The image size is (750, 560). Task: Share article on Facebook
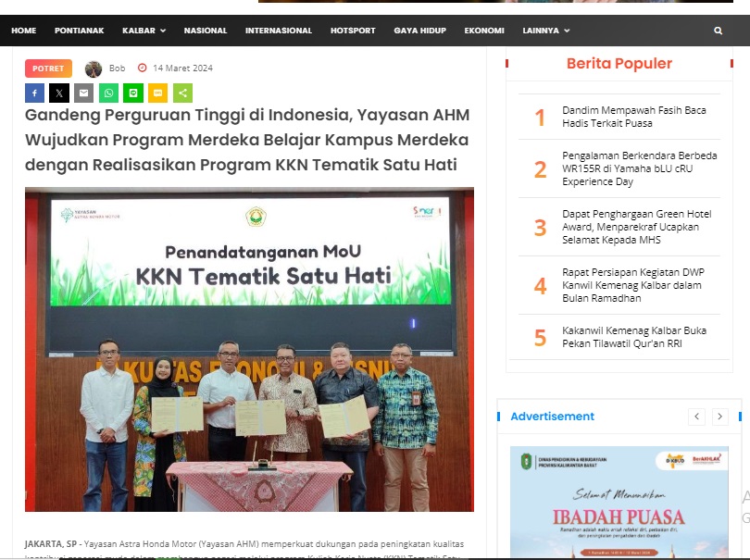[34, 93]
